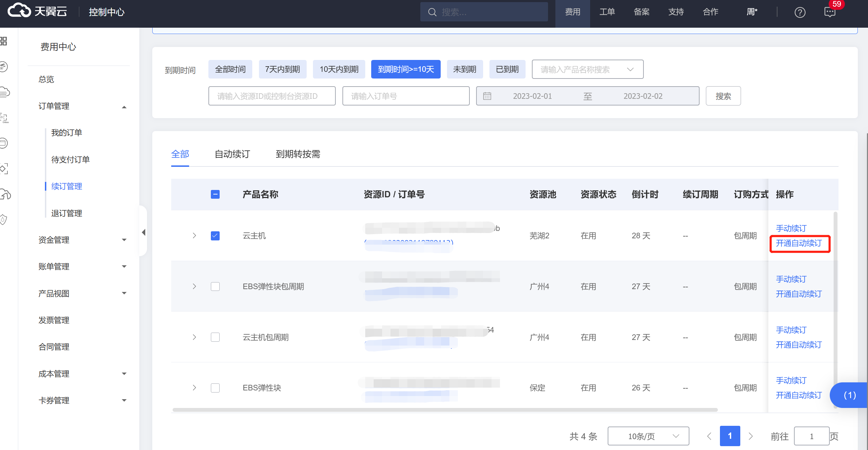Go to the next page arrow
868x450 pixels.
pos(750,436)
